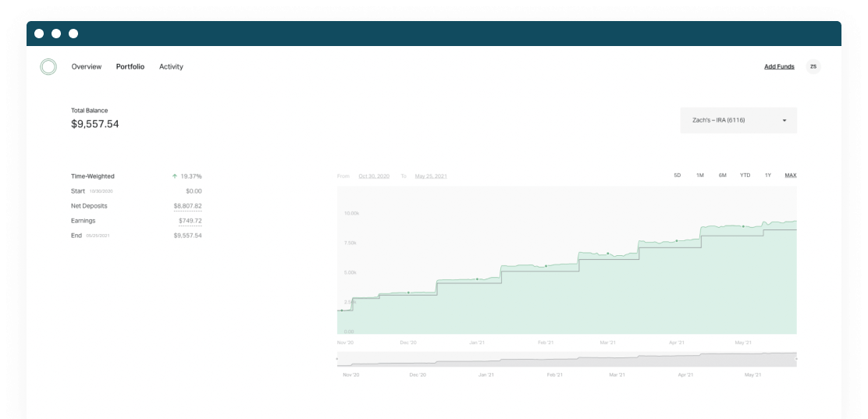868x419 pixels.
Task: Select the Portfolio tab
Action: pos(130,67)
